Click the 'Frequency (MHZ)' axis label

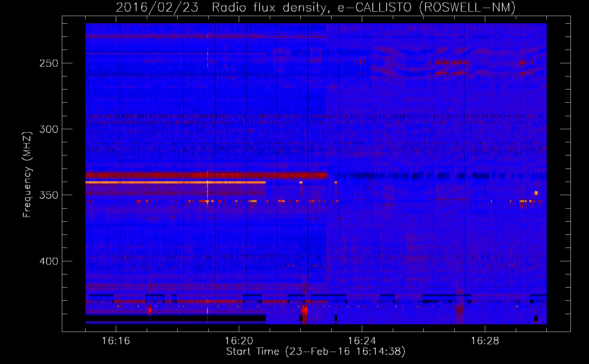(27, 175)
